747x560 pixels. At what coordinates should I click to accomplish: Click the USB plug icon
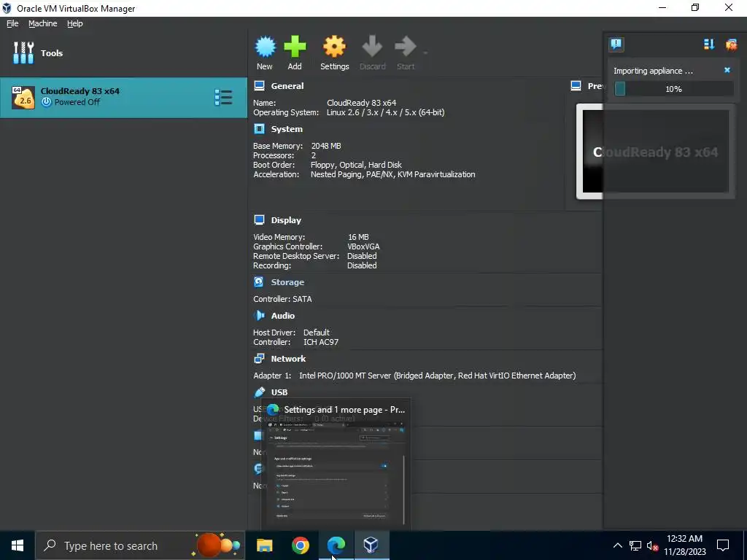pos(259,392)
